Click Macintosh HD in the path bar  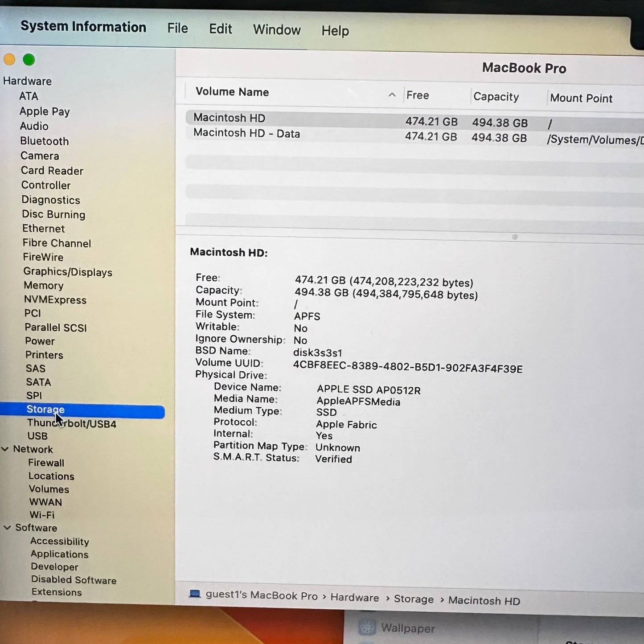coord(484,601)
